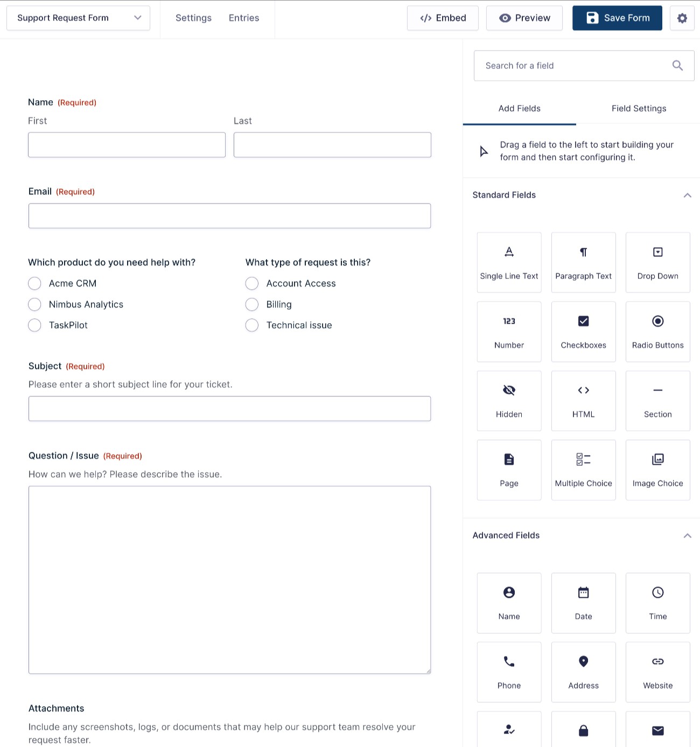Collapse the Standard Fields section
The width and height of the screenshot is (700, 747).
click(x=687, y=195)
